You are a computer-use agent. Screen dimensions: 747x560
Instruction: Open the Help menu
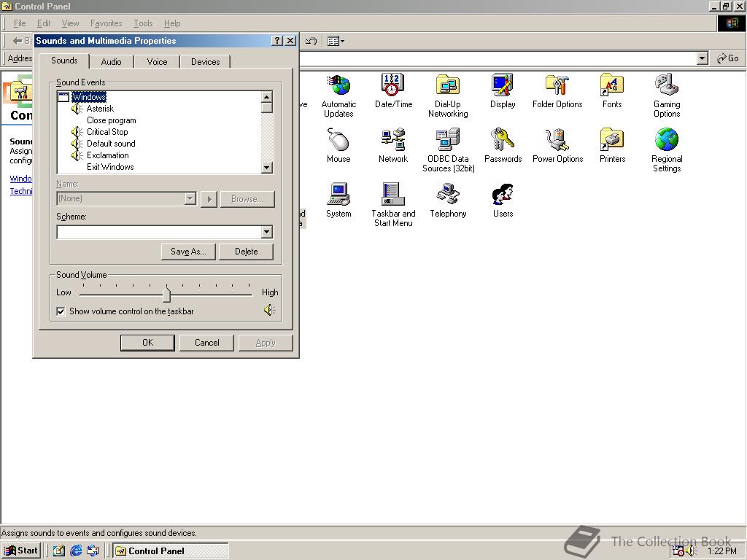172,23
